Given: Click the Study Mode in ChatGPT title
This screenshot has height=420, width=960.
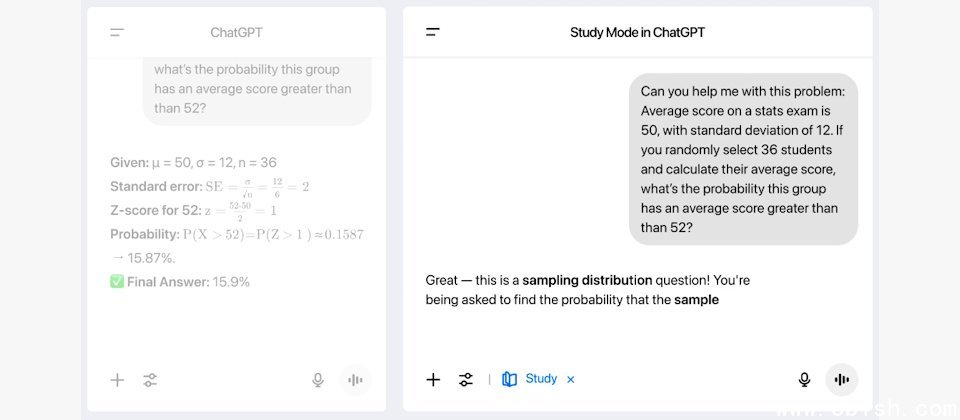Looking at the screenshot, I should 637,33.
